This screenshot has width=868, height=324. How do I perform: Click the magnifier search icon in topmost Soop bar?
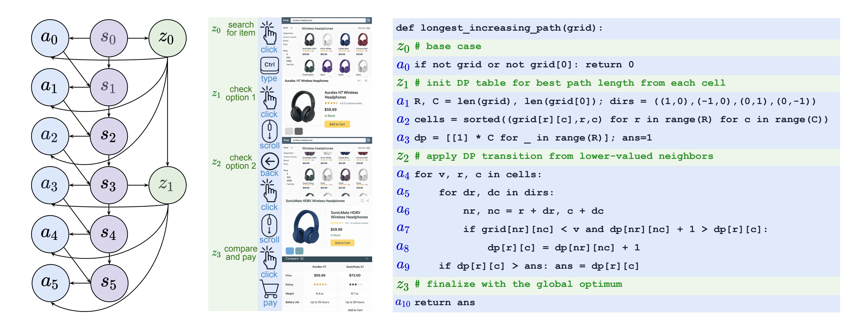[368, 20]
